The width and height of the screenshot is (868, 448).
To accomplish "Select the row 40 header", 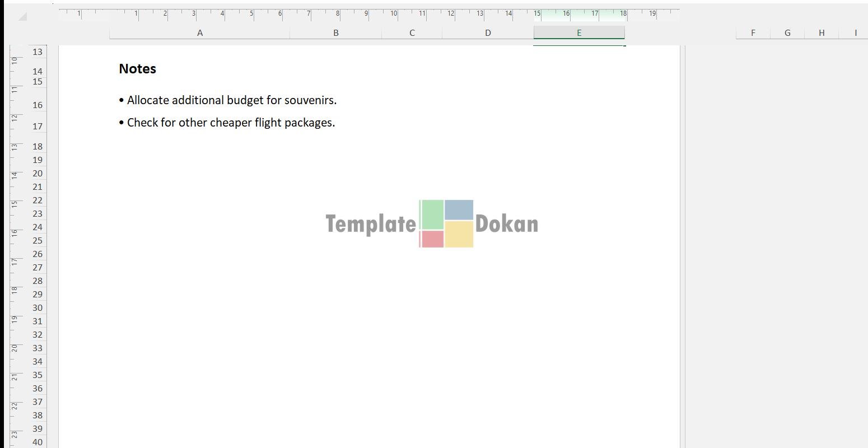I will (38, 442).
